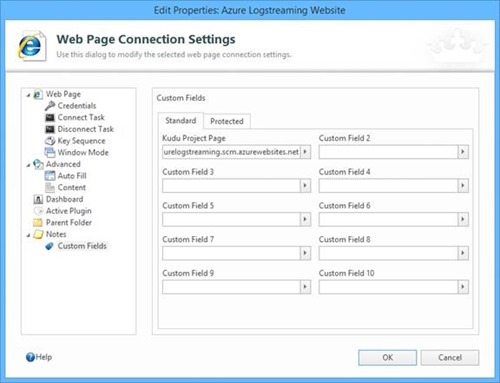Click the Window Mode icon
Image resolution: width=500 pixels, height=383 pixels.
tap(50, 153)
